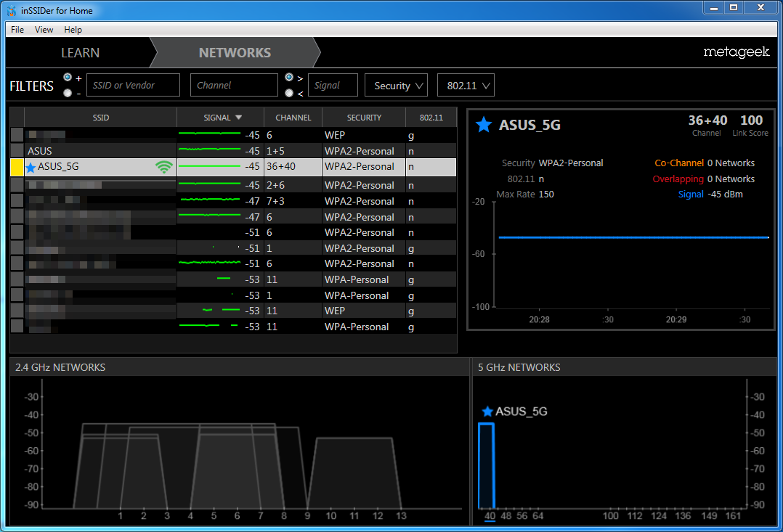Click the ASUS_5G title in details panel

530,125
